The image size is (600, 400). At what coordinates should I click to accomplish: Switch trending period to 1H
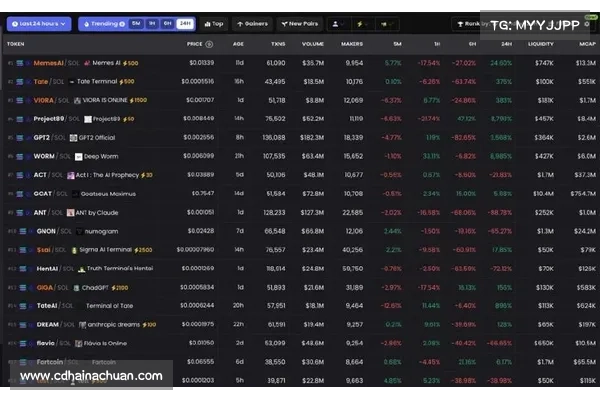pyautogui.click(x=152, y=24)
